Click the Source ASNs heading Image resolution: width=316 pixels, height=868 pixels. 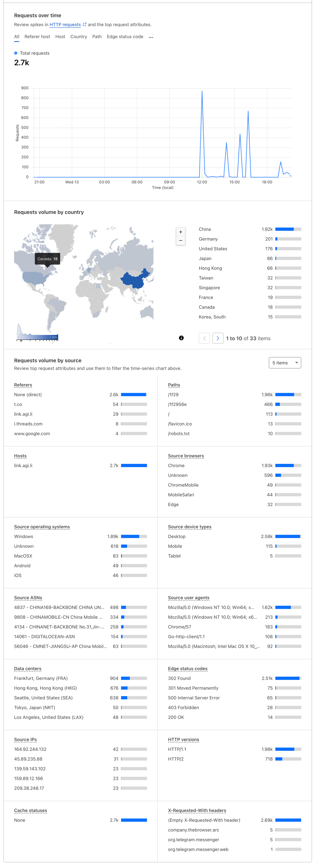click(x=28, y=598)
